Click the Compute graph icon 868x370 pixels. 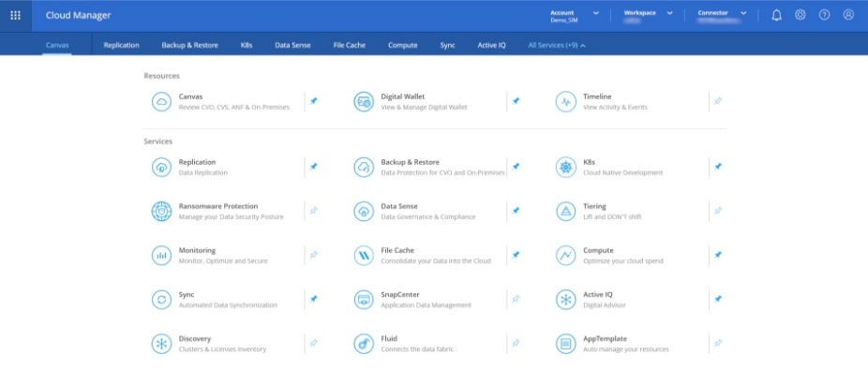tap(566, 256)
